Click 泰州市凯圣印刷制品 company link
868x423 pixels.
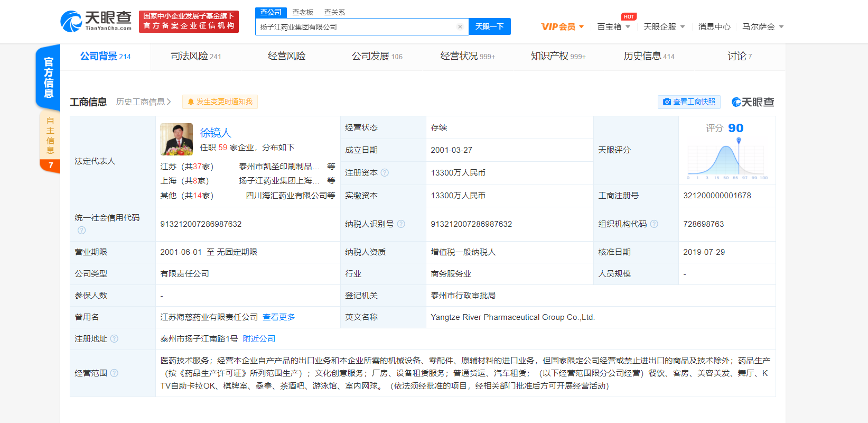pos(279,166)
